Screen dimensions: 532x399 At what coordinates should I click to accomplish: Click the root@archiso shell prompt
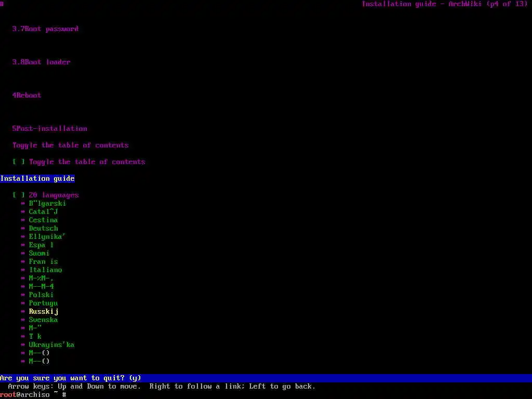tap(33, 395)
